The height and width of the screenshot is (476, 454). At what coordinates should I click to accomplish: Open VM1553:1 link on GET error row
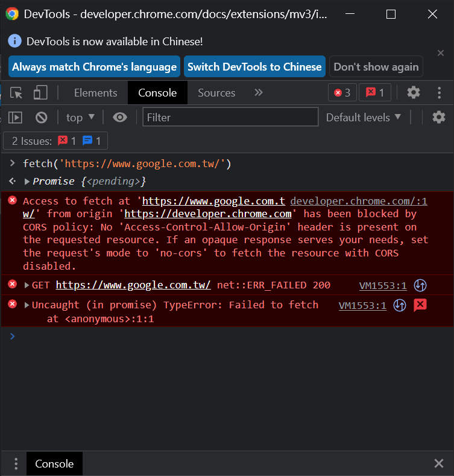pos(383,286)
